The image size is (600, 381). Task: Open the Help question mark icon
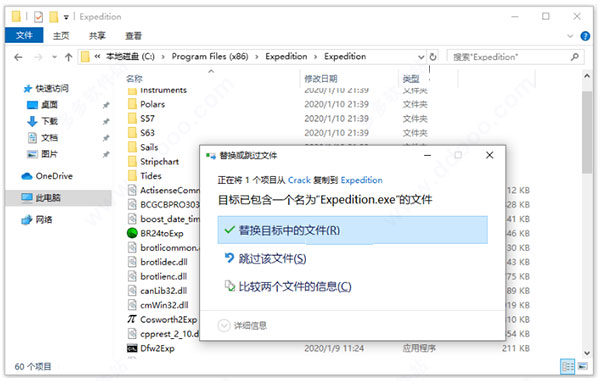coord(585,36)
